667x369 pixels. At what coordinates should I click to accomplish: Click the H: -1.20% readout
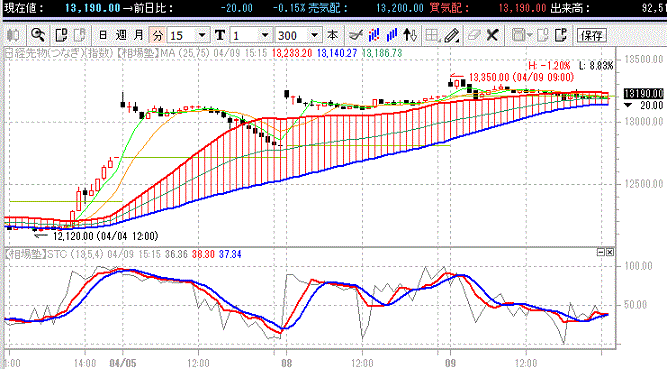[549, 66]
